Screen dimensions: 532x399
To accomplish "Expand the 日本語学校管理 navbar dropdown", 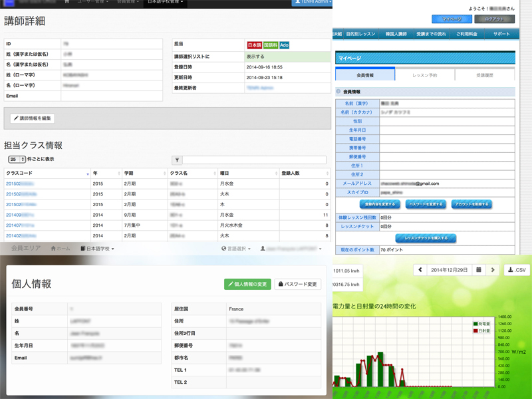I will [x=165, y=3].
